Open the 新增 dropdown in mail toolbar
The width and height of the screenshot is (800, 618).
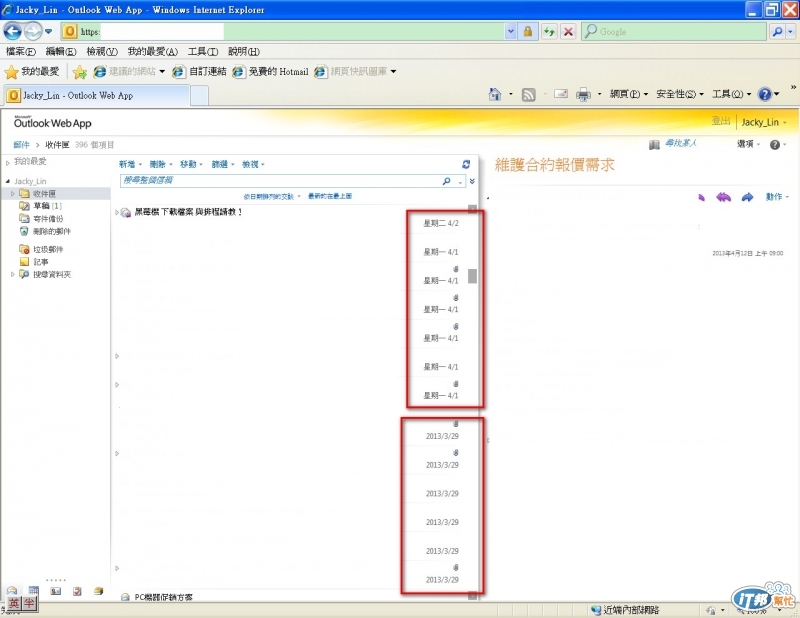pos(130,164)
